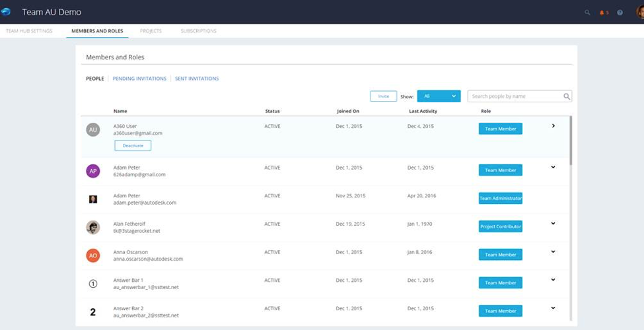This screenshot has width=644, height=330.
Task: Click the magnifier icon in people search
Action: point(567,96)
